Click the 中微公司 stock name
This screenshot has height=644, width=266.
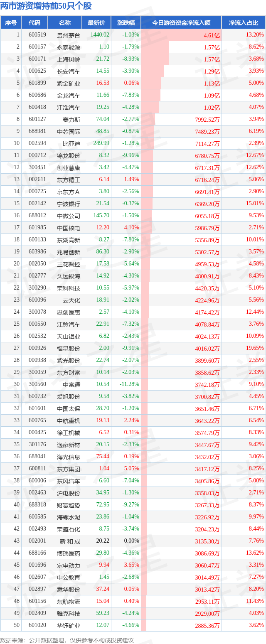[69, 216]
